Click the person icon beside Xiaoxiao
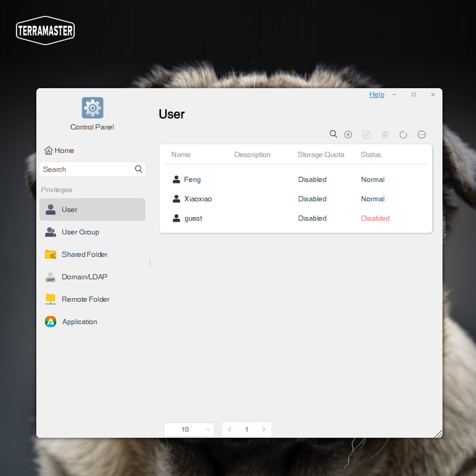This screenshot has width=476, height=476. [176, 199]
